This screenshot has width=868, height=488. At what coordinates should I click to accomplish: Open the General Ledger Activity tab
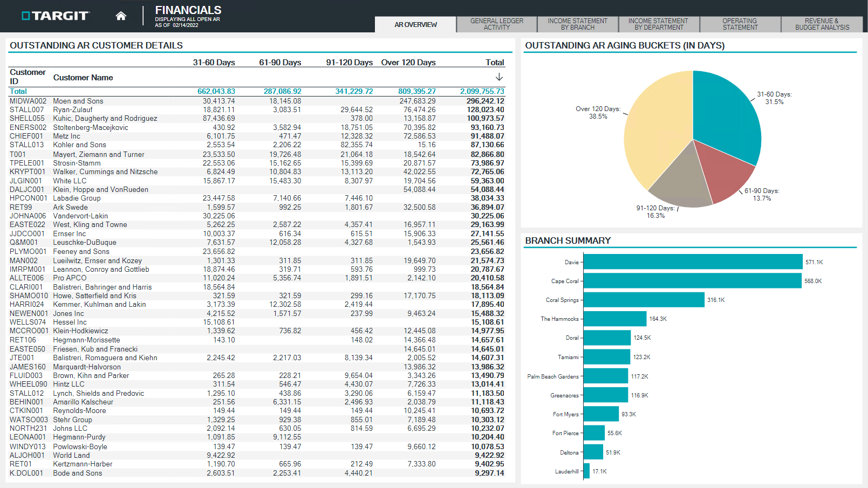pyautogui.click(x=496, y=24)
